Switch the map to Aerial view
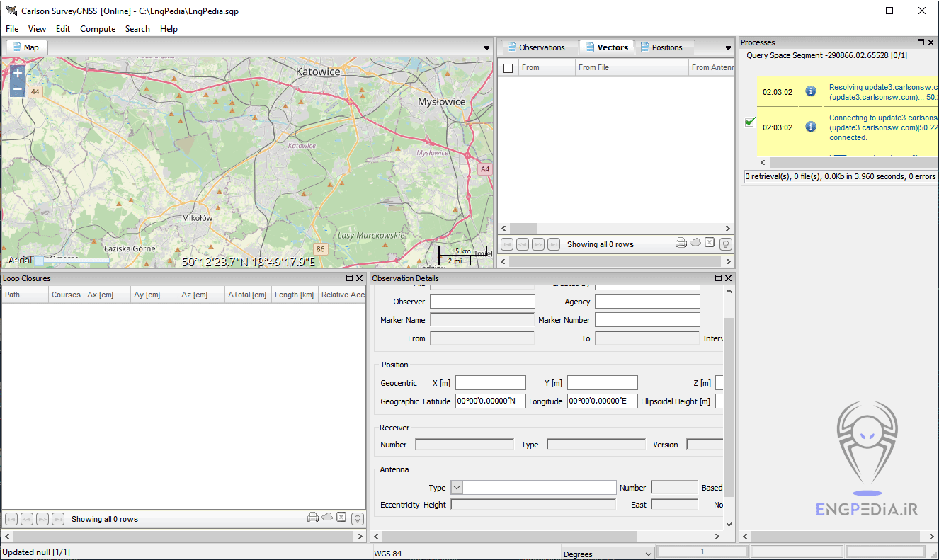This screenshot has height=560, width=939. [19, 261]
